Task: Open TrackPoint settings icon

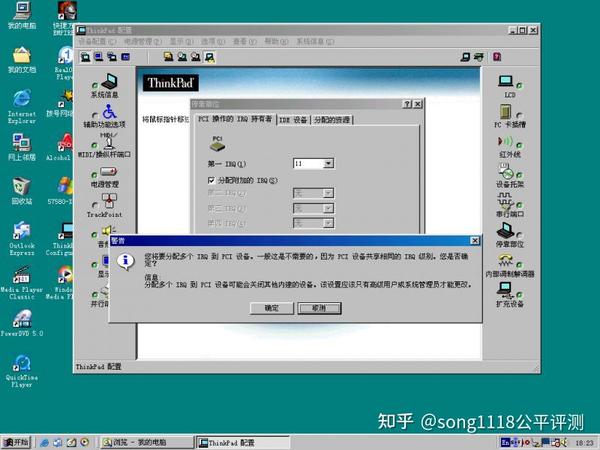Action: pos(109,201)
